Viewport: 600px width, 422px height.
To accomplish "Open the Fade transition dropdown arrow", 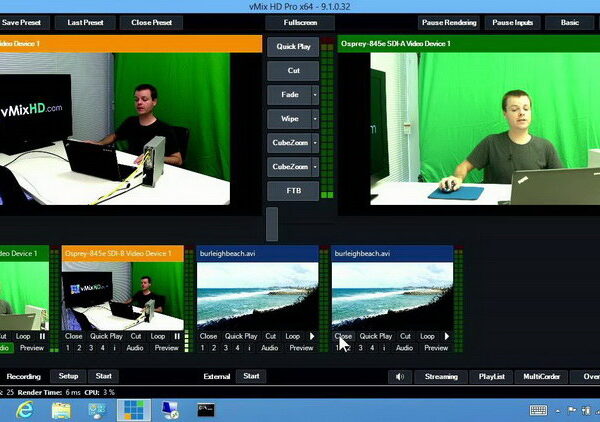I will point(315,95).
